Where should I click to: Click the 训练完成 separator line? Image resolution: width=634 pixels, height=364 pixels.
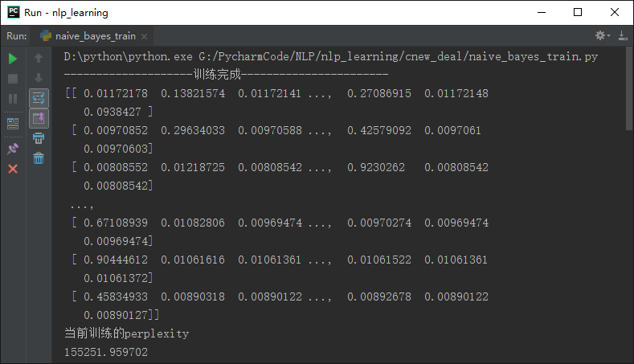click(x=226, y=74)
